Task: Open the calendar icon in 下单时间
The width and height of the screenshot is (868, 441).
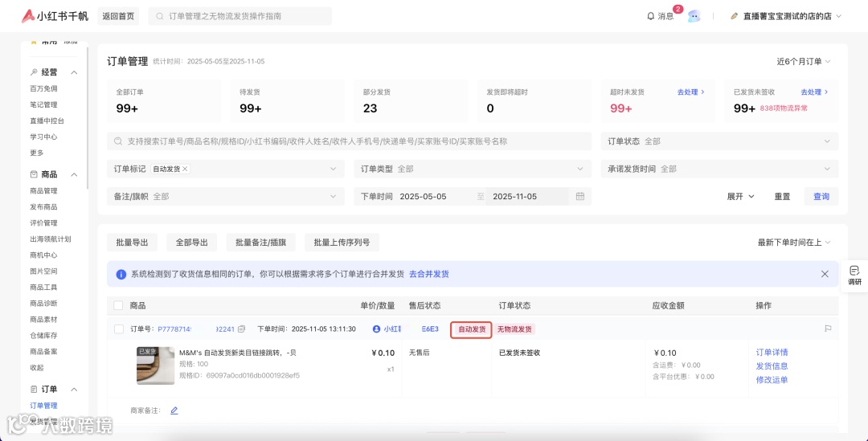Action: [x=580, y=197]
